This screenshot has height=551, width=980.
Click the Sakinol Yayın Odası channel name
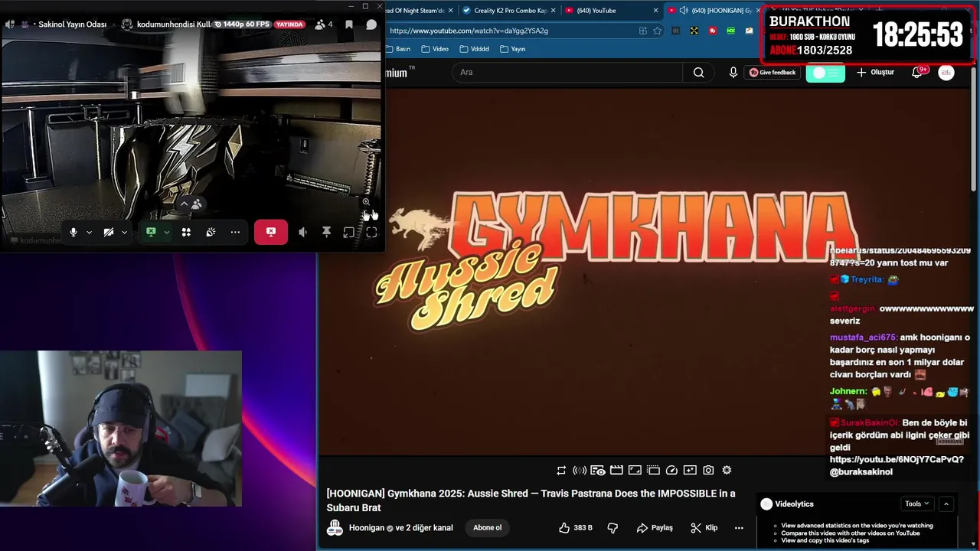tap(72, 24)
